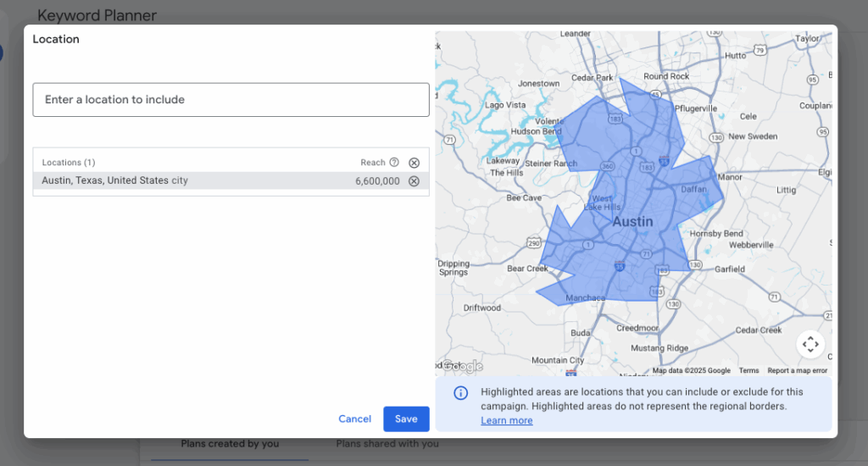The width and height of the screenshot is (868, 466).
Task: Click the Reach help question mark icon
Action: pyautogui.click(x=394, y=163)
